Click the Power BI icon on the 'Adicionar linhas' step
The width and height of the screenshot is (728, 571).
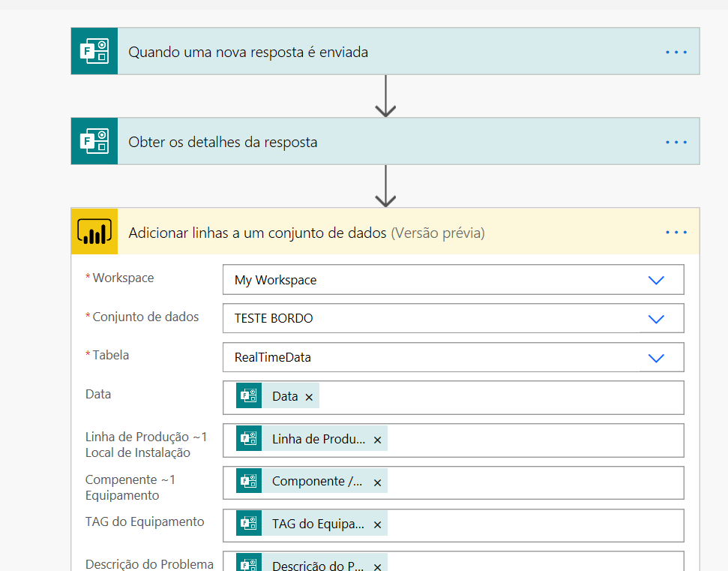click(x=94, y=231)
